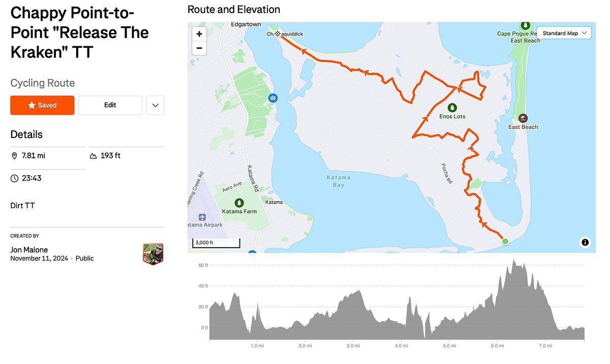
Task: Click the checkered finish flag marker
Action: click(278, 34)
